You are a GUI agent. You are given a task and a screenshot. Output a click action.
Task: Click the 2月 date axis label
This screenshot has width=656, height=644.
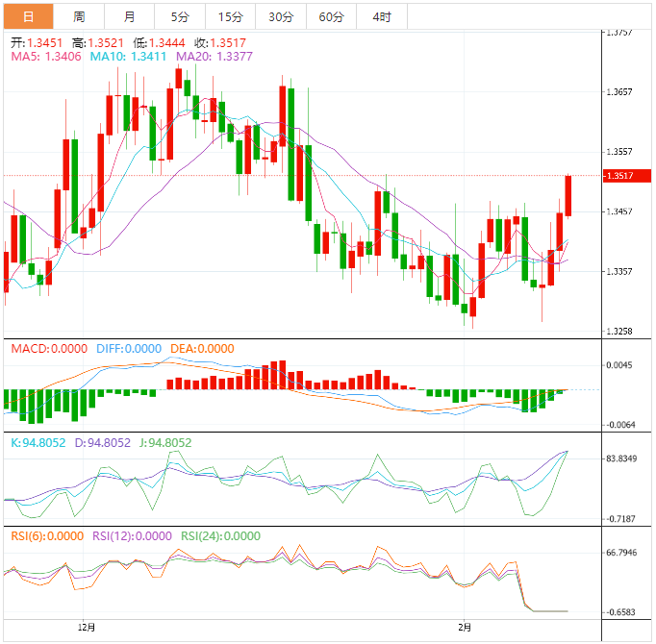pyautogui.click(x=465, y=627)
